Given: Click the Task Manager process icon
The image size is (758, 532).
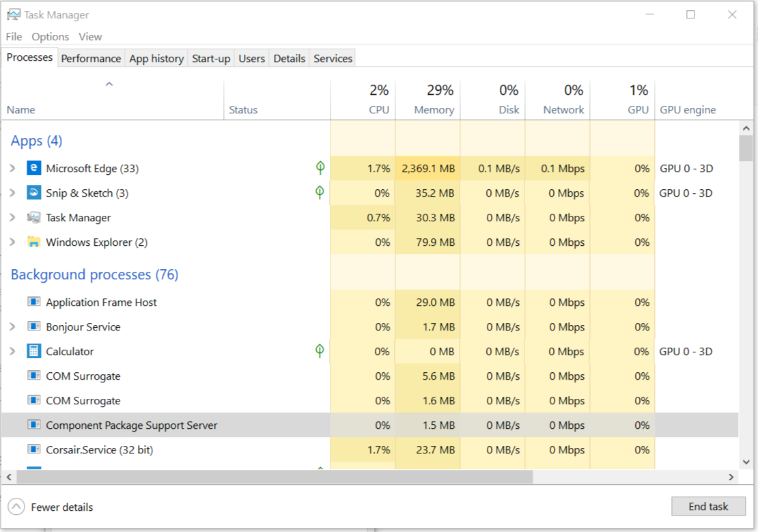Looking at the screenshot, I should [33, 217].
